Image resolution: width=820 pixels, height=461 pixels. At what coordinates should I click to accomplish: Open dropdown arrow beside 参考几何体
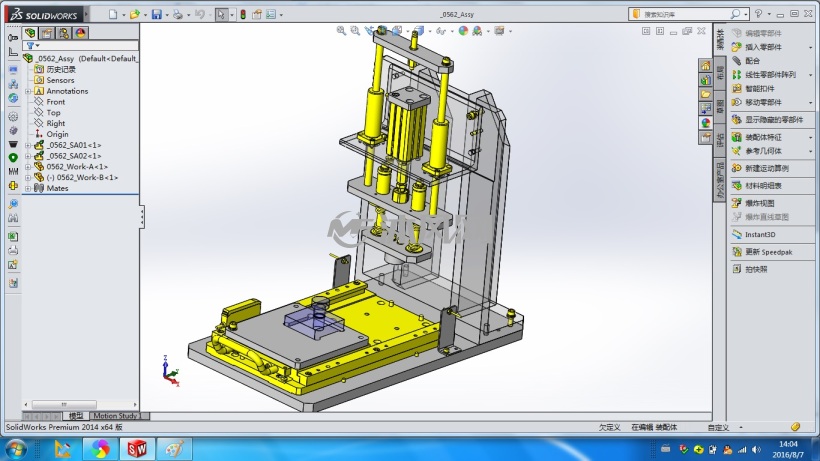(811, 151)
